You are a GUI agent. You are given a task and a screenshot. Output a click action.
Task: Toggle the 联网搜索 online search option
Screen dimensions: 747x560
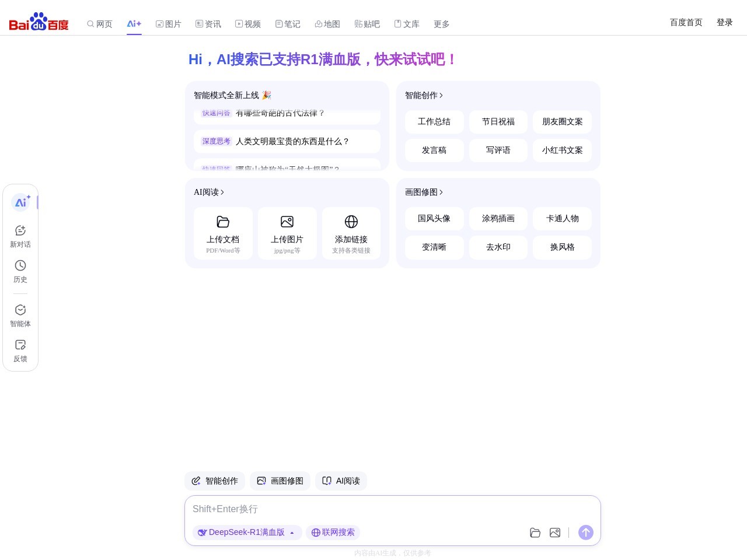pos(333,533)
